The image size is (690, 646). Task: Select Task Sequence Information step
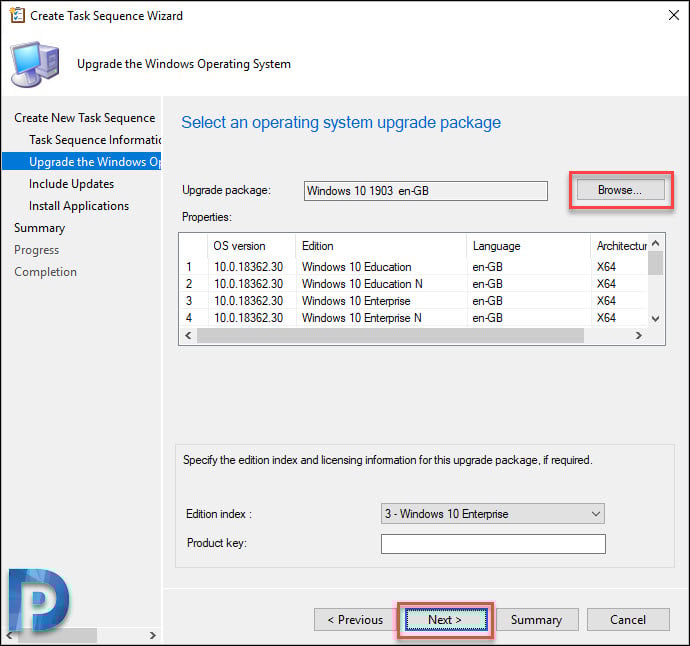[95, 140]
